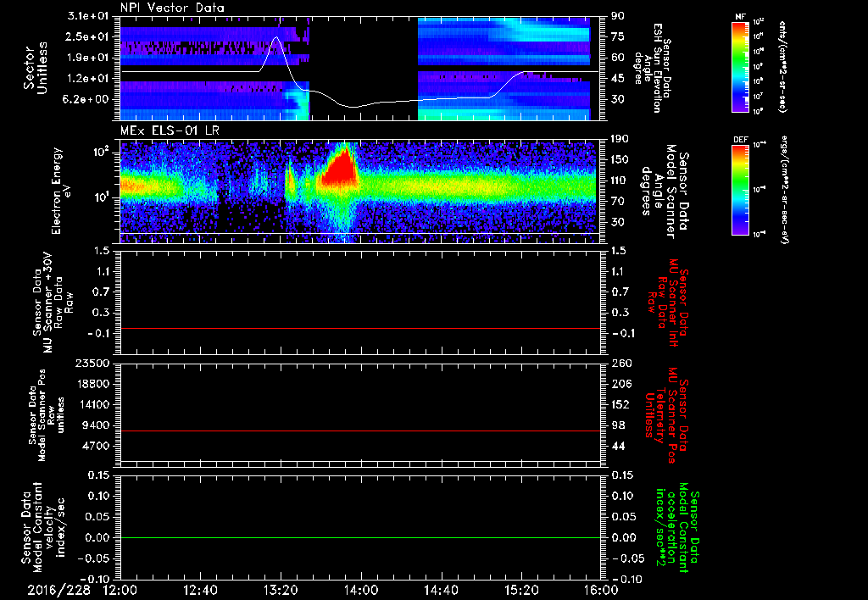Click the red 'MU Scanner Pos Telemetry' label

[667, 415]
